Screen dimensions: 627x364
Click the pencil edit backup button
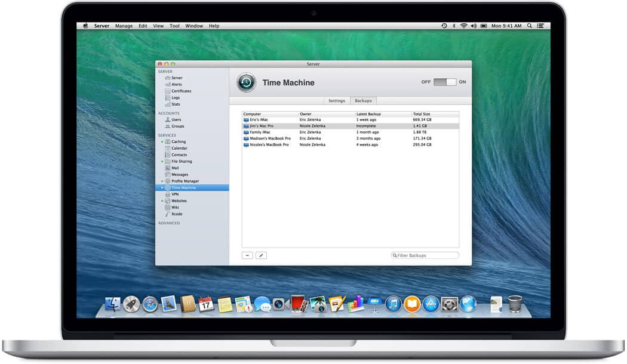click(x=261, y=255)
